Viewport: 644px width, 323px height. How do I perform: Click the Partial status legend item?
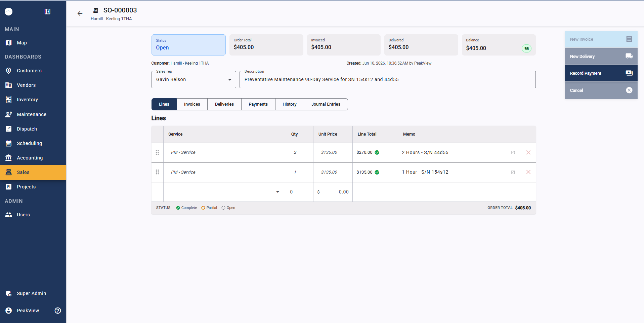(x=209, y=208)
